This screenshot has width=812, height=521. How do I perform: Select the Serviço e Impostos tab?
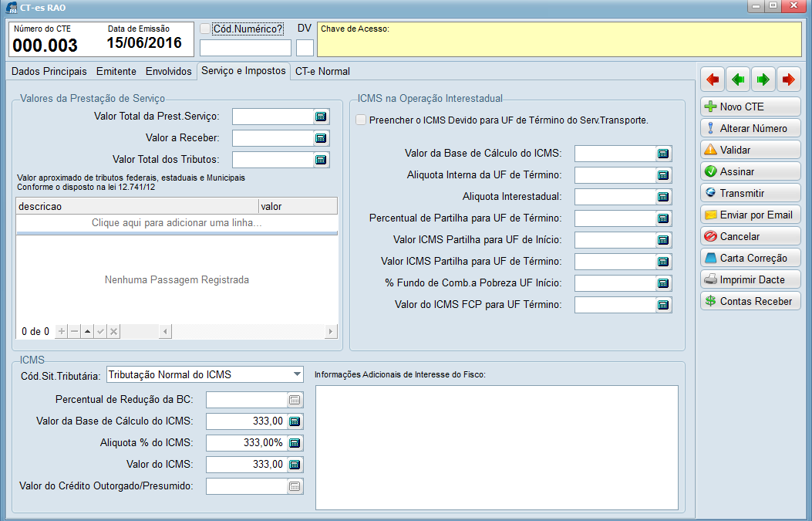[x=244, y=71]
